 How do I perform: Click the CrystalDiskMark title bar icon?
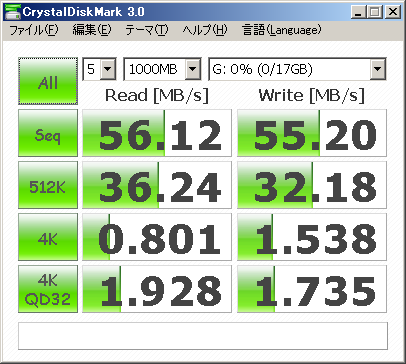point(12,12)
